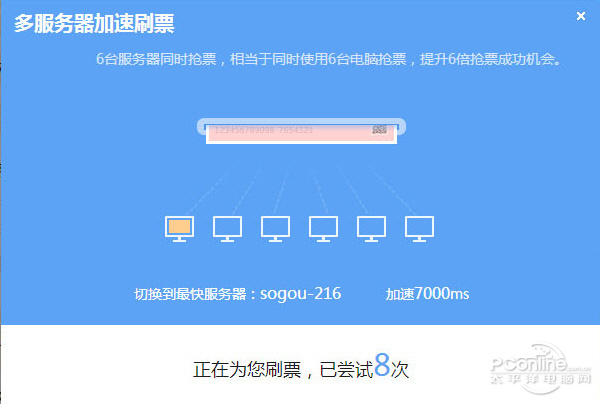The image size is (600, 404).
Task: Click the ticket number on the ticket
Action: click(x=264, y=130)
